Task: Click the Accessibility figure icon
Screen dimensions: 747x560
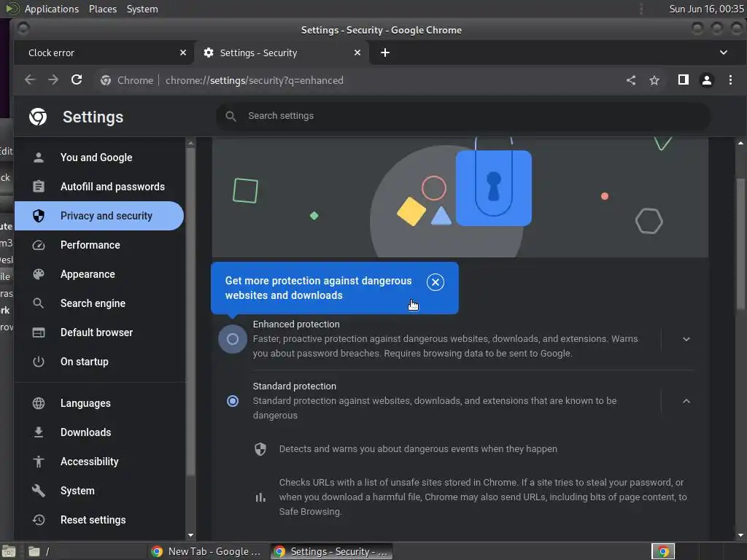Action: point(39,462)
